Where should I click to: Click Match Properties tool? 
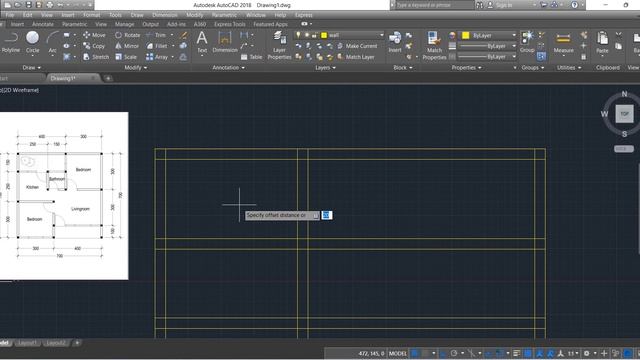(x=434, y=46)
